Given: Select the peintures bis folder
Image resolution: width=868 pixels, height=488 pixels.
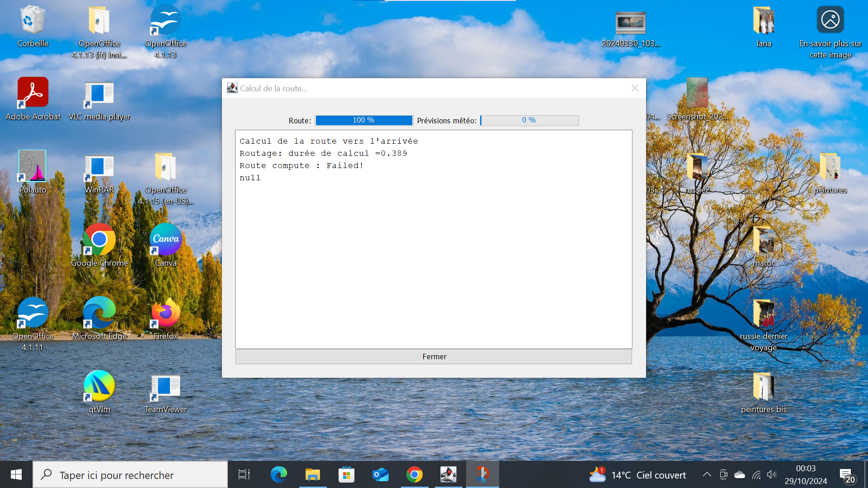Looking at the screenshot, I should click(x=764, y=392).
